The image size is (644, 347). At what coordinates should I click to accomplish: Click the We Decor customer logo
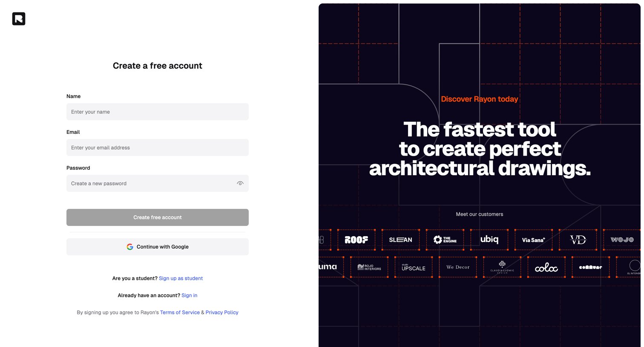(458, 267)
